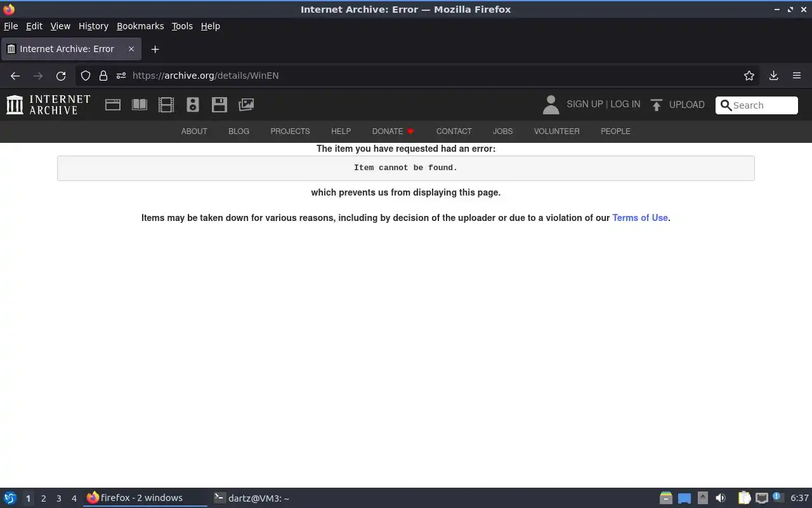Go back with the browser back arrow

(x=15, y=76)
